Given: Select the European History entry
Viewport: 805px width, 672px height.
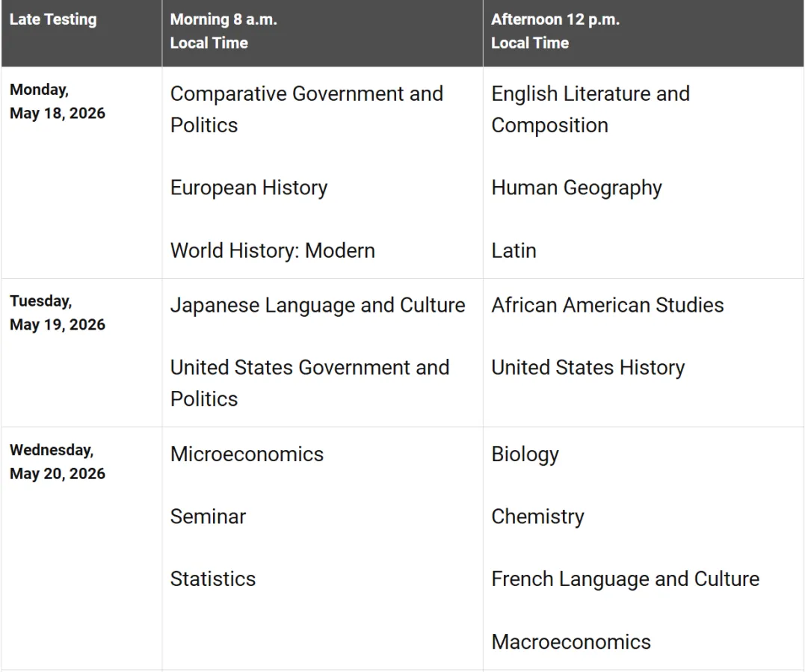Looking at the screenshot, I should coord(249,188).
